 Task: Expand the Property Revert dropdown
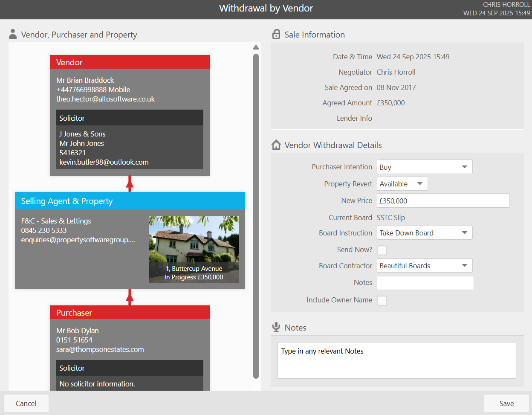[x=402, y=184]
